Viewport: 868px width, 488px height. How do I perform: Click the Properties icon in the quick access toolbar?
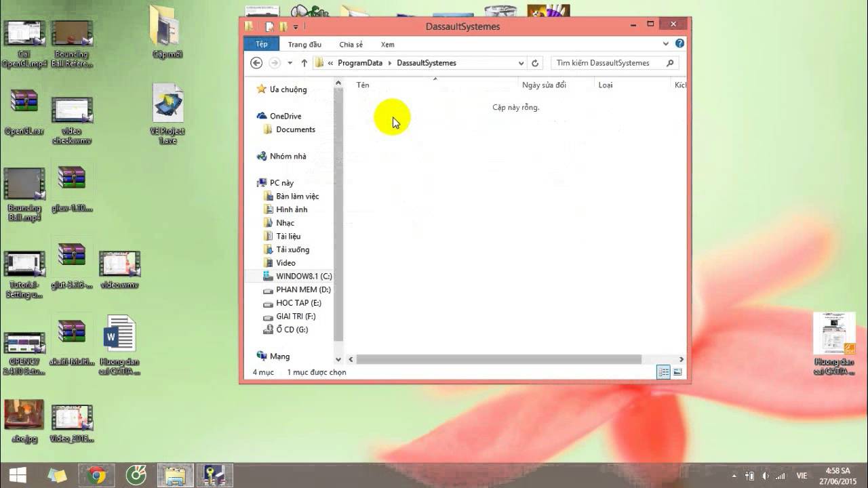269,26
